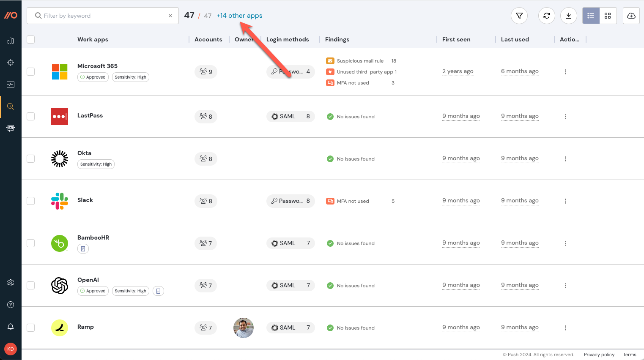The height and width of the screenshot is (360, 644).
Task: Open the note icon under BambooHR
Action: click(x=83, y=249)
